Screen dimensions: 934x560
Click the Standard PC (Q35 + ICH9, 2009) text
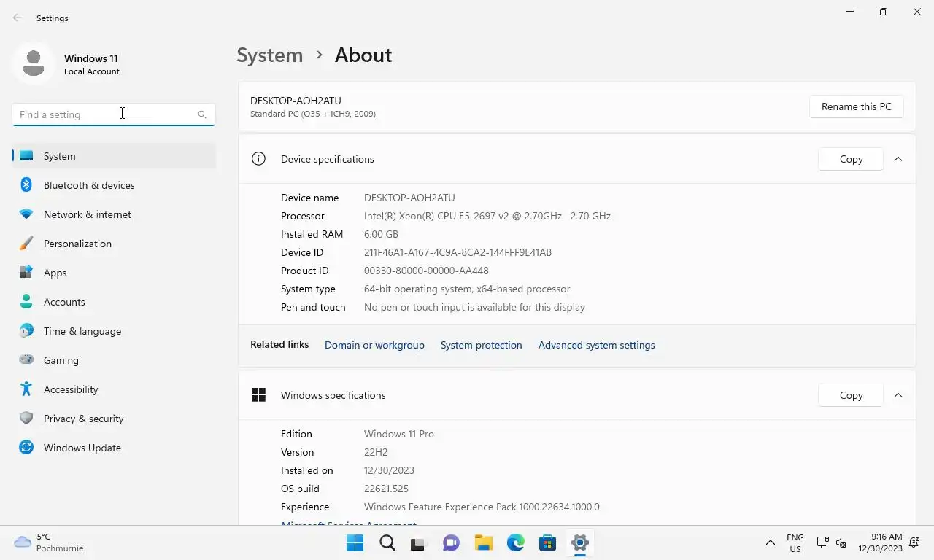[x=313, y=114]
